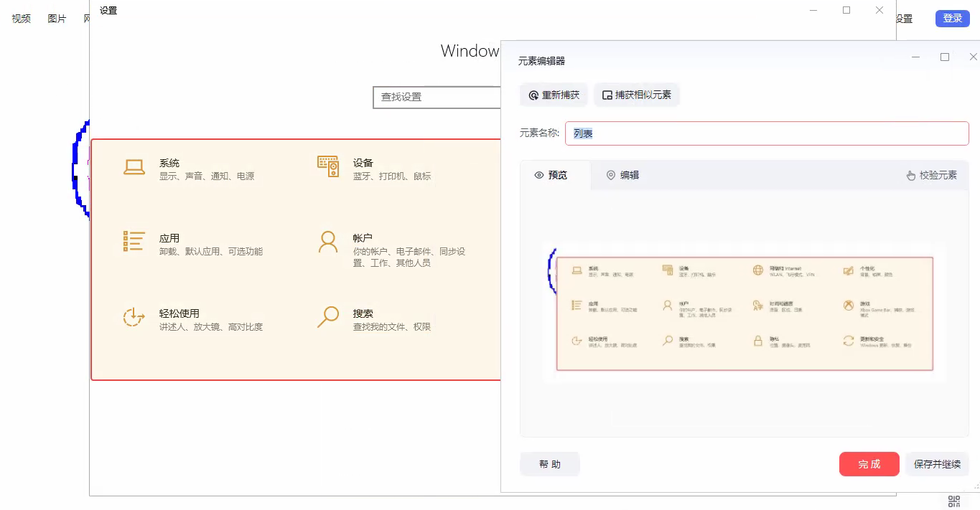Open the 轻松使用 icon in Settings
The image size is (980, 510).
(134, 316)
